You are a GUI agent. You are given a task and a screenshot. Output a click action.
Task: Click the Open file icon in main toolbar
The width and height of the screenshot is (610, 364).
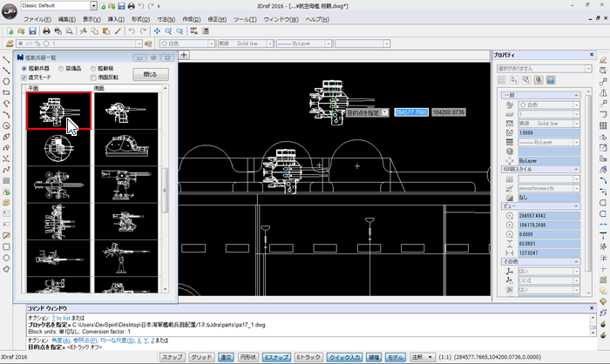[21, 31]
